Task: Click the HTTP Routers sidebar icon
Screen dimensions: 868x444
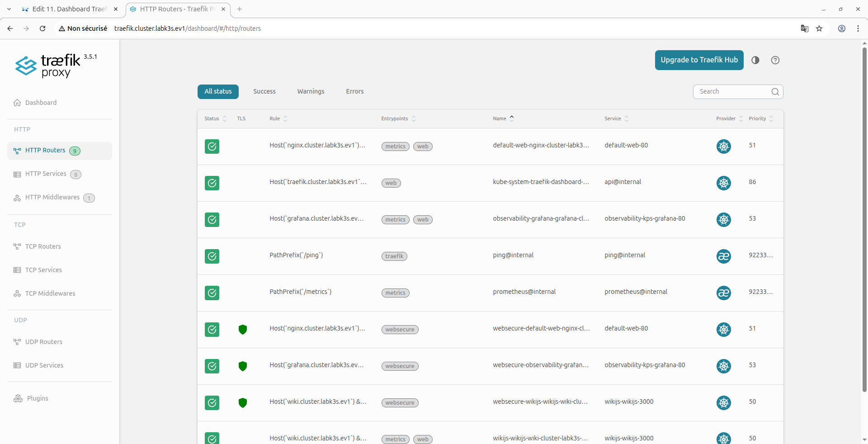Action: 17,151
